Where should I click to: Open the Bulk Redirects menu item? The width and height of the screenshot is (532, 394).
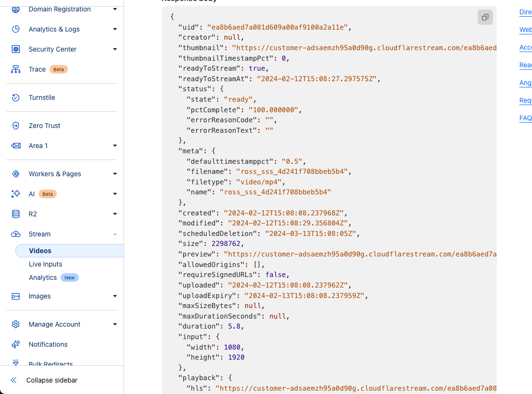[51, 364]
